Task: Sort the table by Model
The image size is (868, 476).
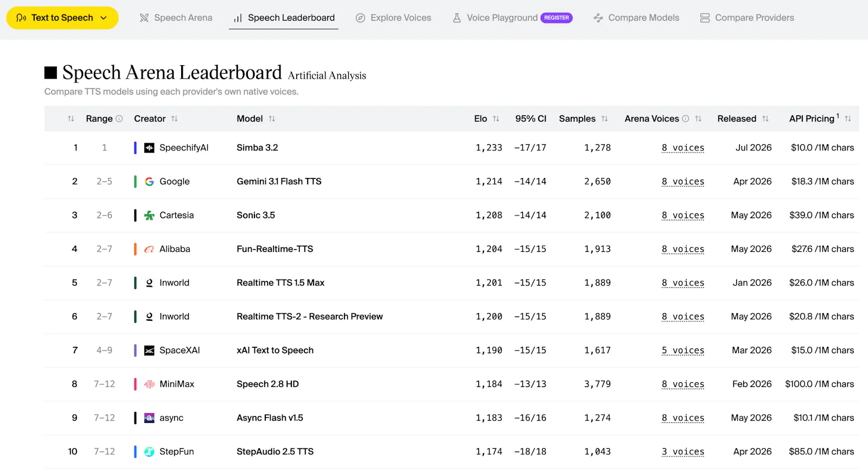Action: (x=272, y=118)
